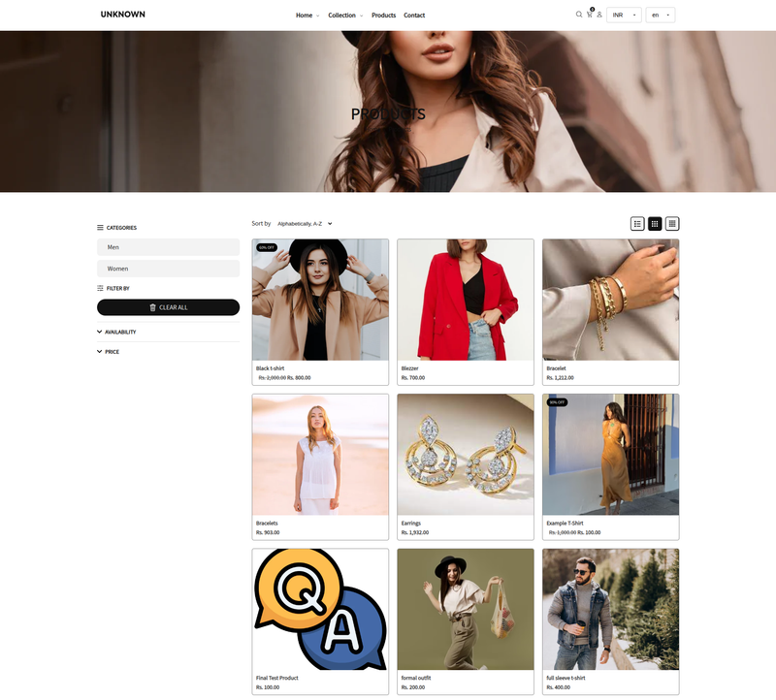This screenshot has height=700, width=776.
Task: Switch to list view layout icon
Action: [637, 224]
